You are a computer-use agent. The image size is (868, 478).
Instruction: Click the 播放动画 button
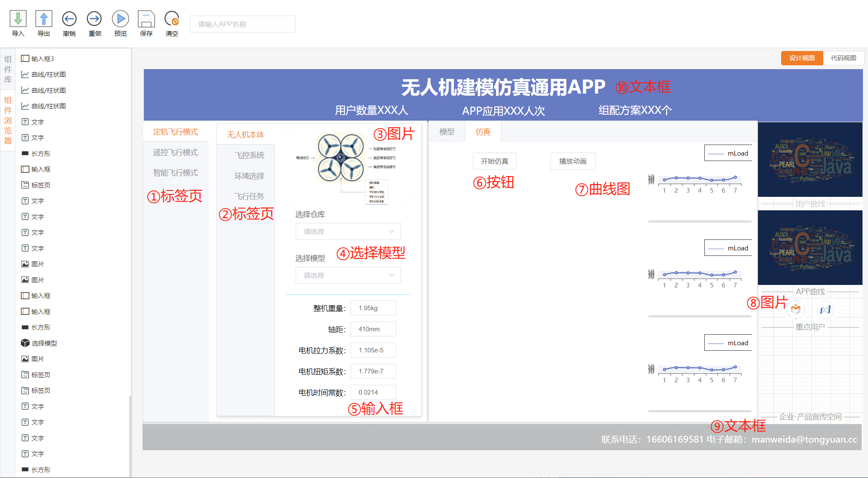point(573,161)
